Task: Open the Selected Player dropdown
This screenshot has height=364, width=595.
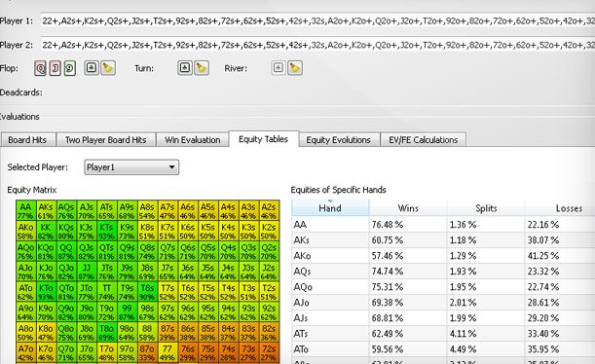Action: pyautogui.click(x=131, y=167)
